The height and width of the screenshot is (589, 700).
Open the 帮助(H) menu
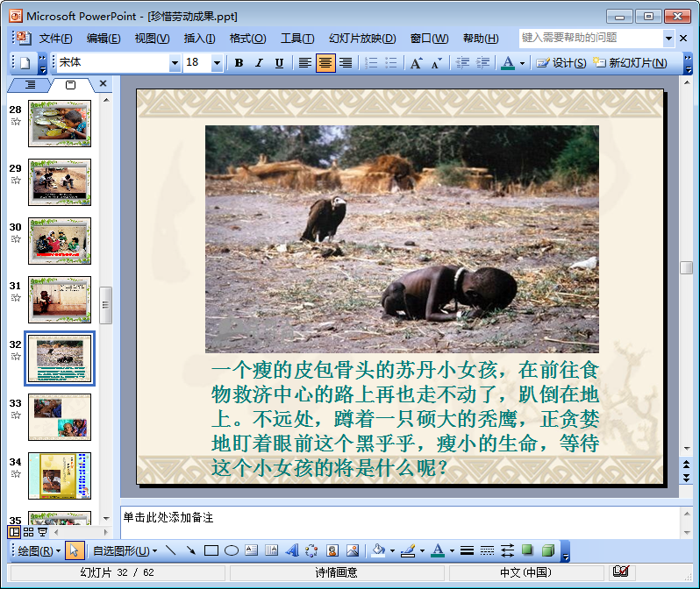481,39
